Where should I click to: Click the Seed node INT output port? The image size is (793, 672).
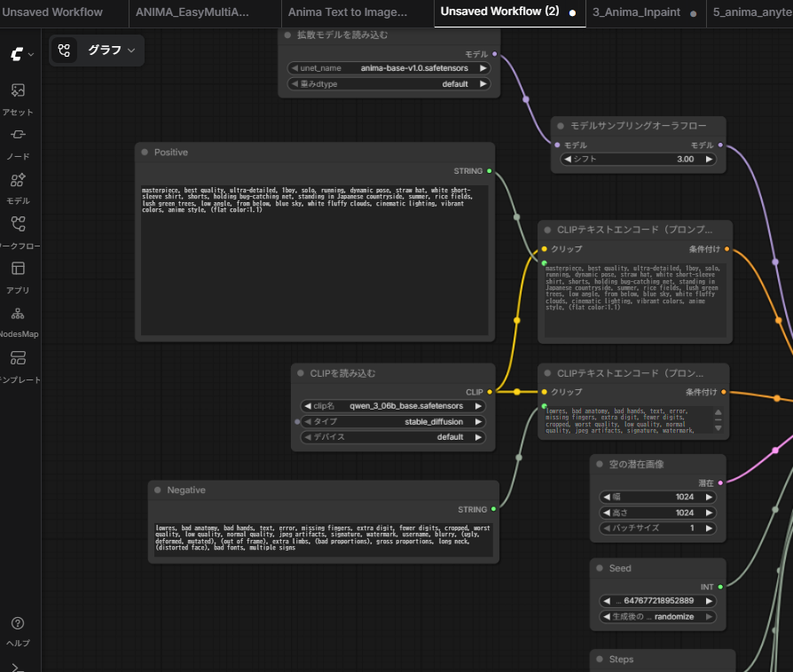tap(720, 587)
